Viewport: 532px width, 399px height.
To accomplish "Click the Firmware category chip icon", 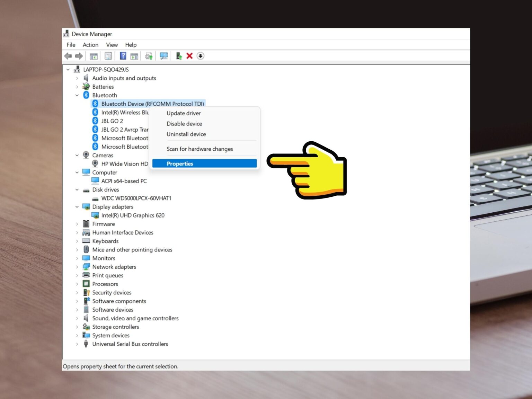I will (x=86, y=224).
